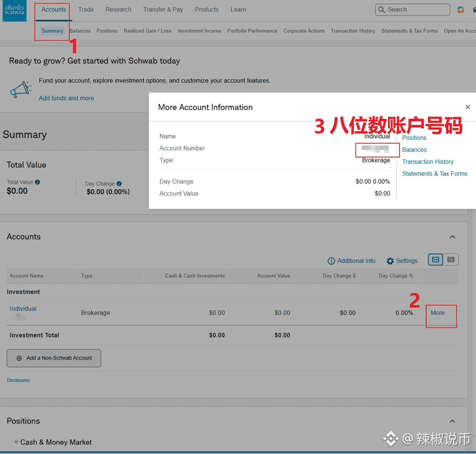The width and height of the screenshot is (476, 454).
Task: Open Settings with the gear icon
Action: pos(390,261)
